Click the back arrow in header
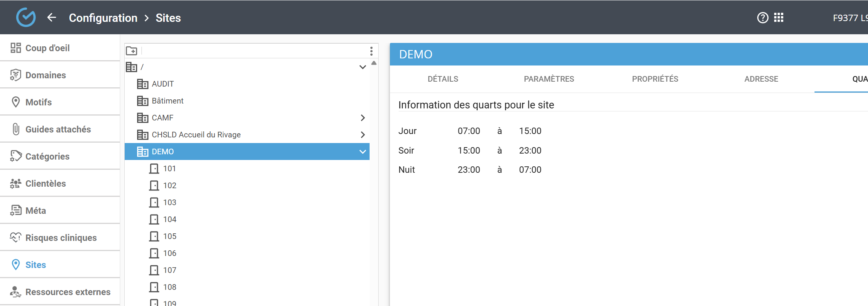Viewport: 868px width, 306px height. pyautogui.click(x=52, y=18)
